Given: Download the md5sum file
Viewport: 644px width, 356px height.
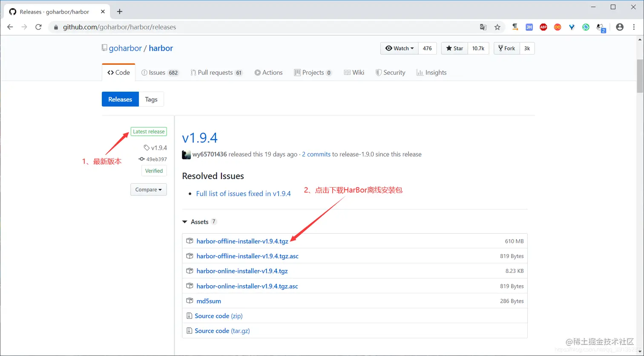Looking at the screenshot, I should pos(209,301).
